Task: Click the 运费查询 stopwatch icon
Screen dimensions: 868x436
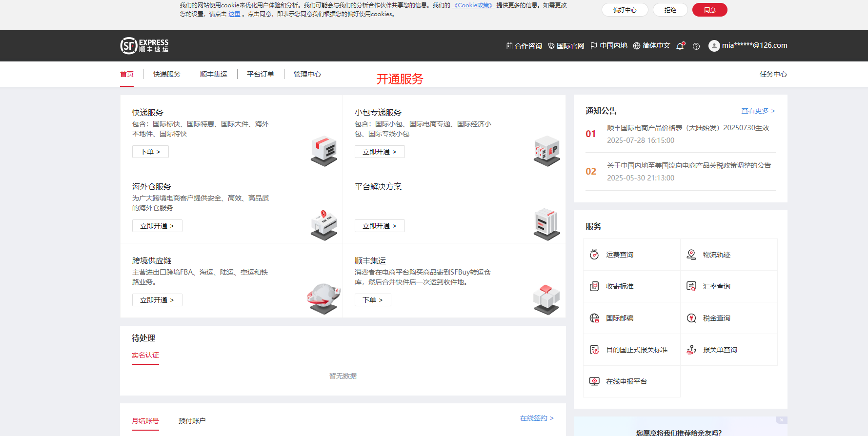Action: click(x=594, y=255)
